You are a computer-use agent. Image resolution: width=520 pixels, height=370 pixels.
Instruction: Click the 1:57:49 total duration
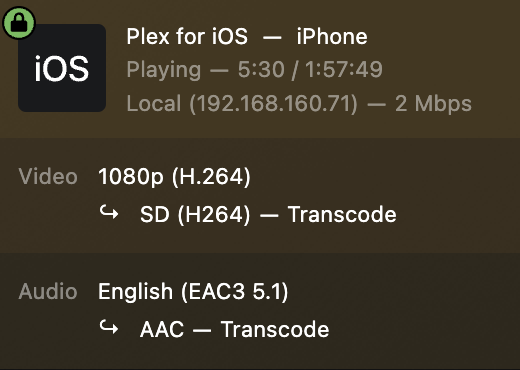[344, 69]
